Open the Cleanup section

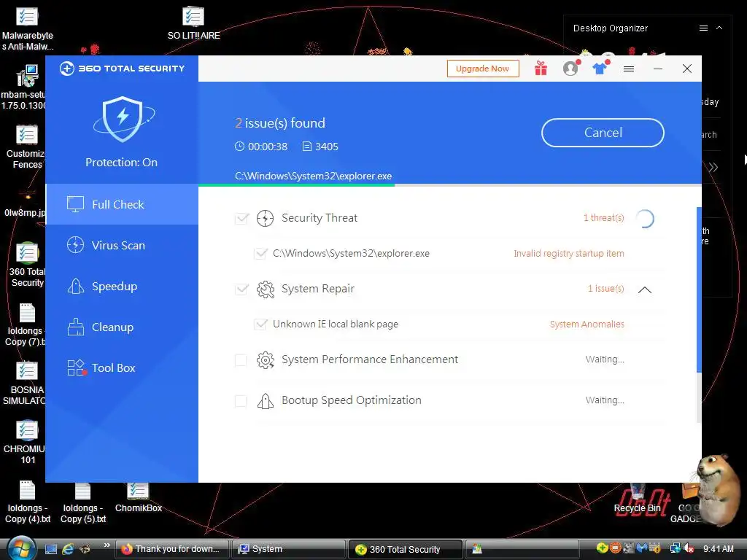pos(122,327)
